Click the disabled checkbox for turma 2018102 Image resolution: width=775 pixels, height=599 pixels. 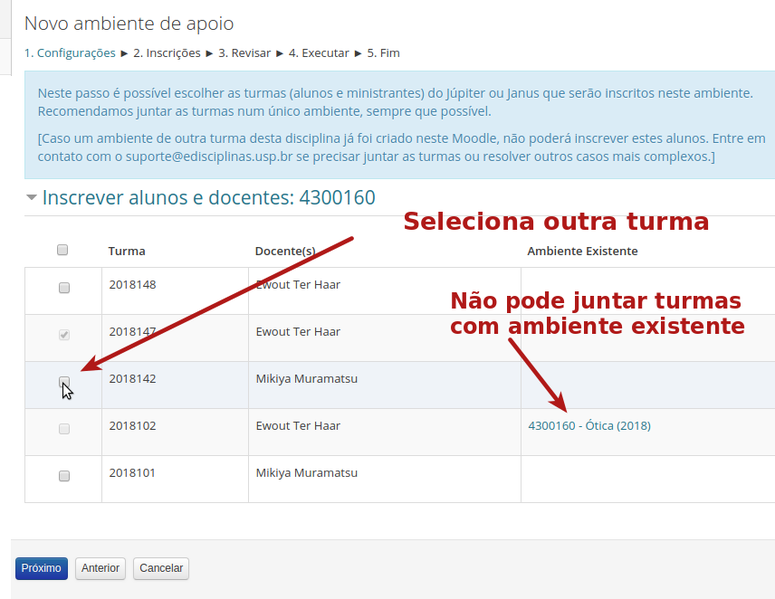tap(64, 428)
